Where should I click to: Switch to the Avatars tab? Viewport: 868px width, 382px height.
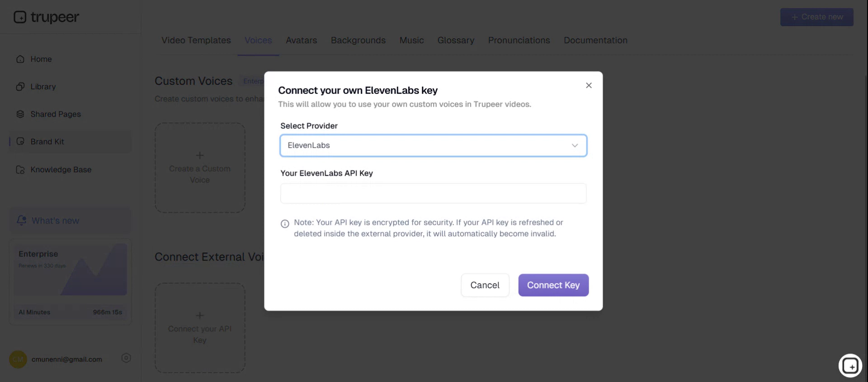click(x=301, y=40)
